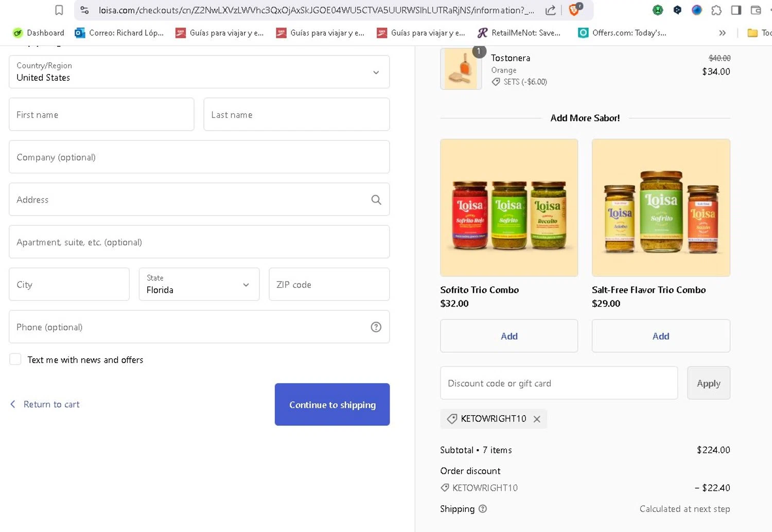Screen dimensions: 772x532
Task: Click the shipping info question mark icon
Action: (483, 509)
